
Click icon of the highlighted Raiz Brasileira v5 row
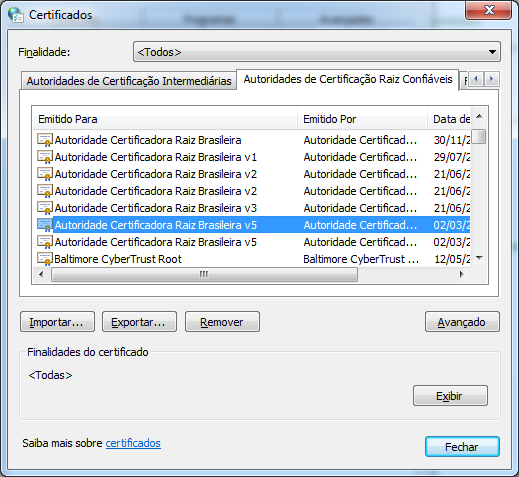point(45,225)
